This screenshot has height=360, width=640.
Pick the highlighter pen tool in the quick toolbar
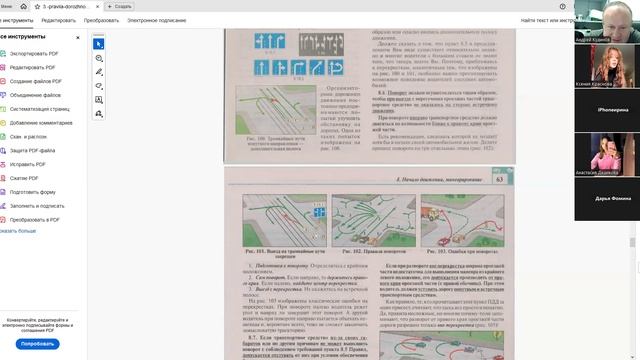pyautogui.click(x=98, y=72)
